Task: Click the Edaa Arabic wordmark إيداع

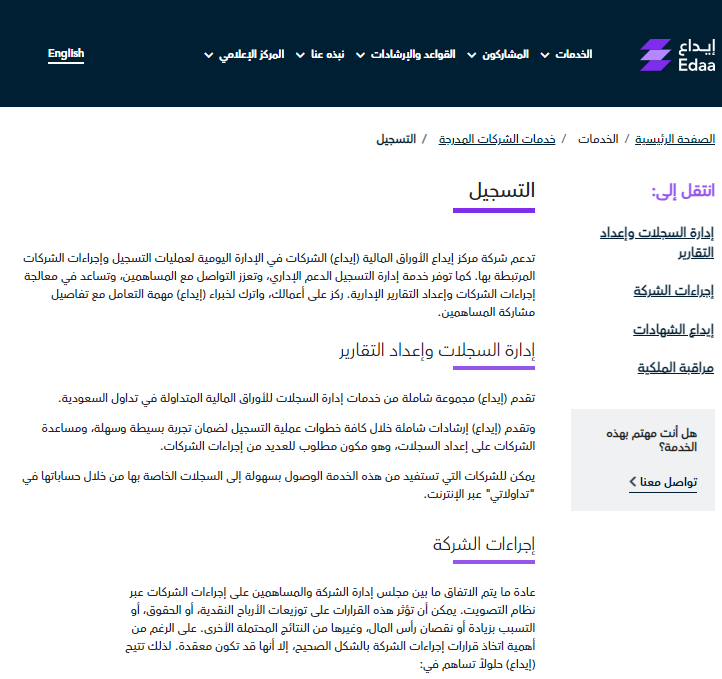Action: pos(697,46)
